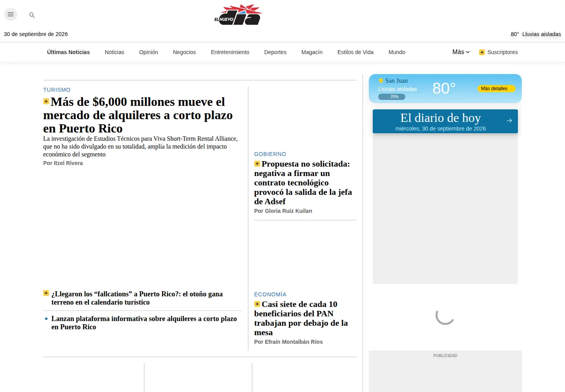Image resolution: width=565 pixels, height=392 pixels.
Task: Select Negocios in the navigation bar
Action: pyautogui.click(x=184, y=52)
